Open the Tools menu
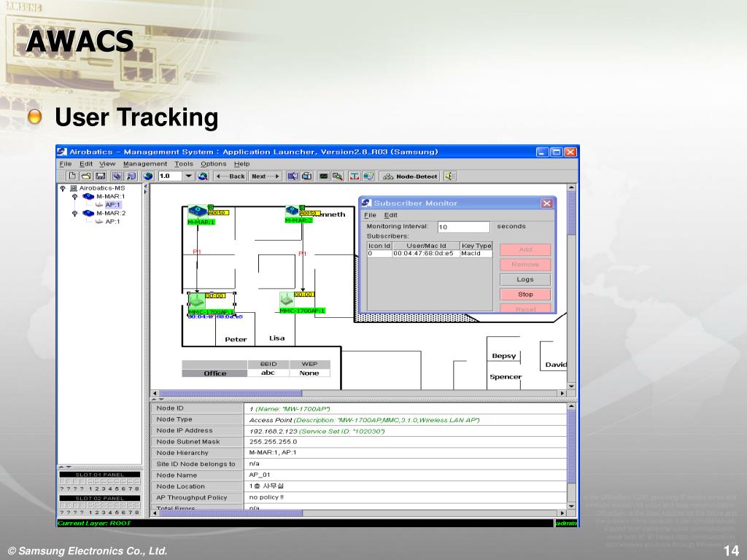 pyautogui.click(x=183, y=164)
